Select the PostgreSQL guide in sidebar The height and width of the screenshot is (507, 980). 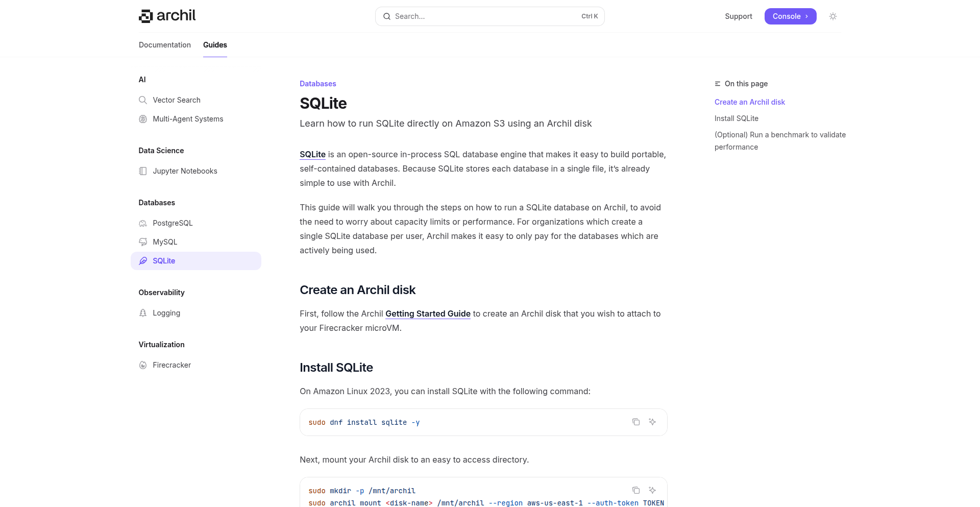[x=173, y=223]
